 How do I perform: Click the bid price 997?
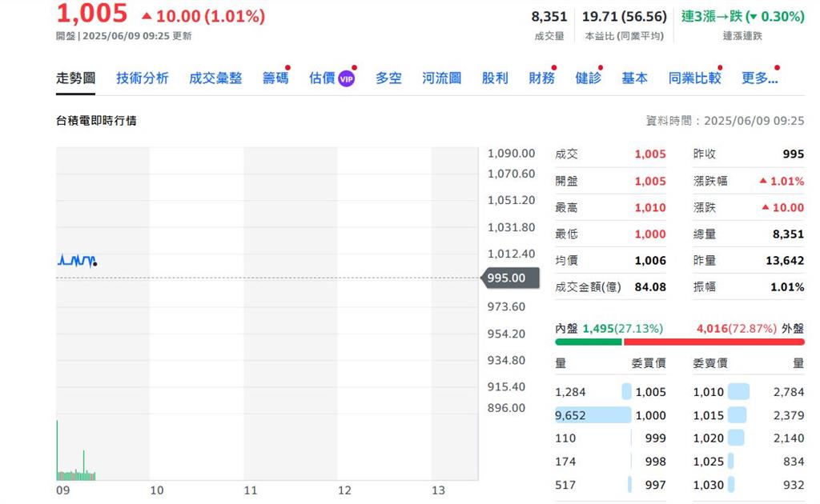pos(655,485)
